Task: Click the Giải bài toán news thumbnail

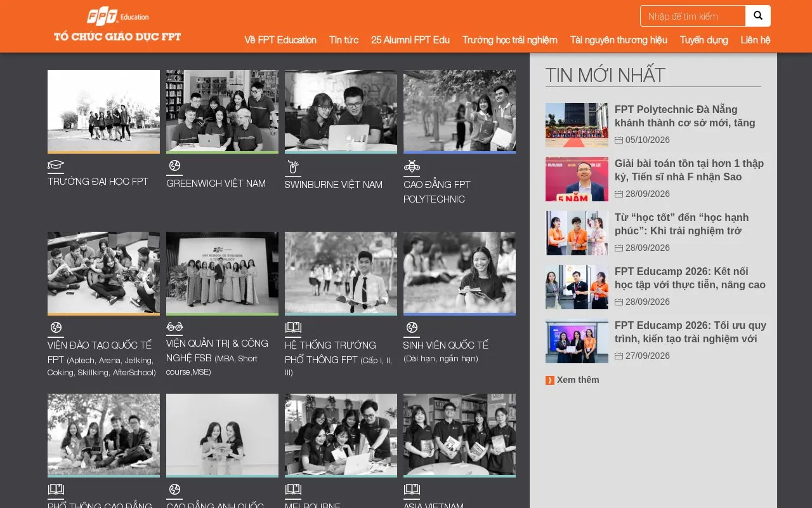Action: (x=577, y=179)
